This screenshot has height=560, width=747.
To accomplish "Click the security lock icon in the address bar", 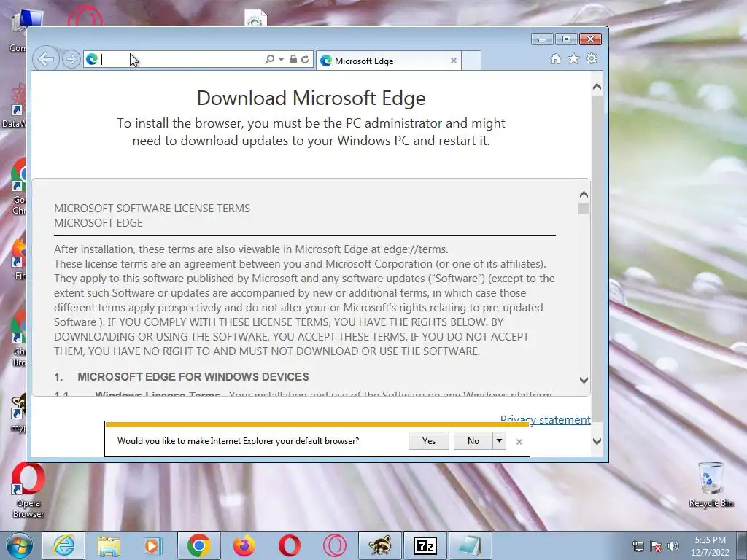I will (293, 60).
